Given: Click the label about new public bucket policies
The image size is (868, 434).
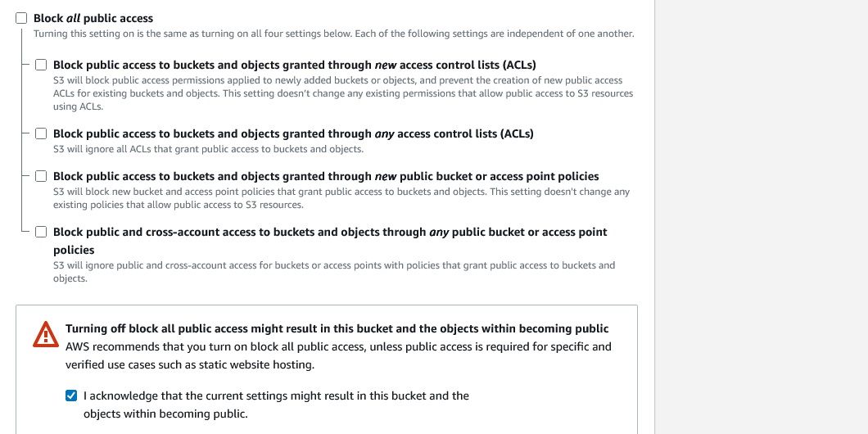Looking at the screenshot, I should (326, 176).
